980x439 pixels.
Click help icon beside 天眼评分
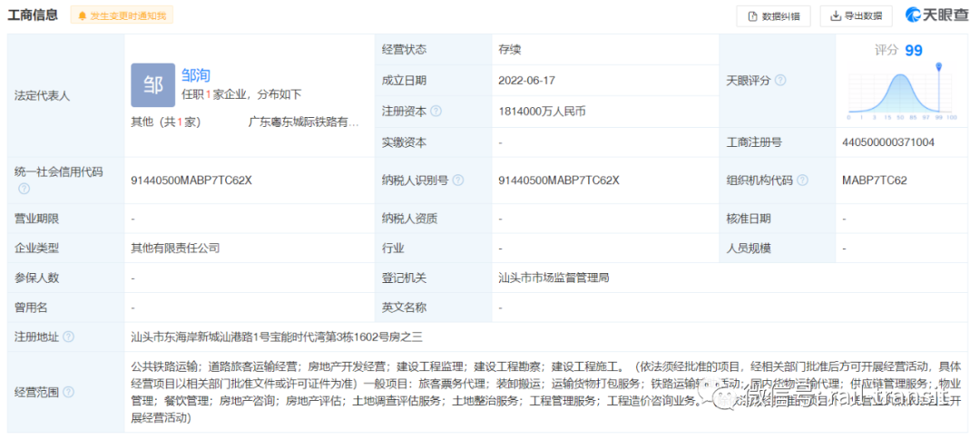(780, 81)
